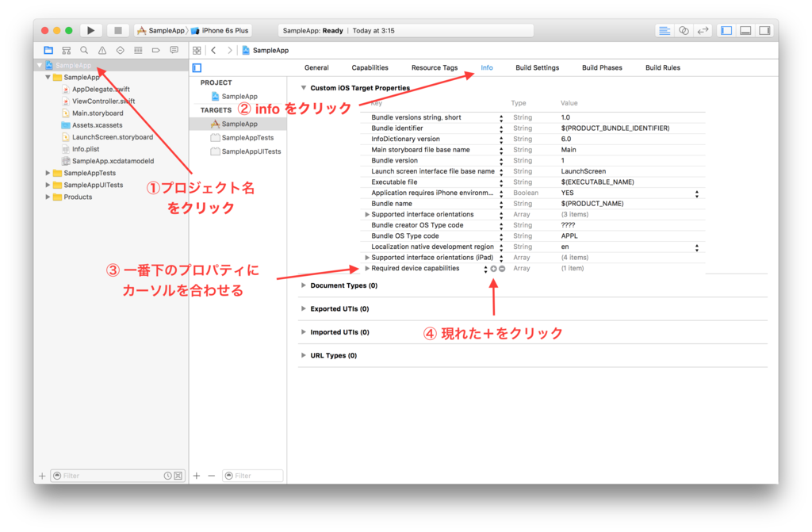Expand Required device capabilities row
The image size is (812, 532).
(x=367, y=268)
